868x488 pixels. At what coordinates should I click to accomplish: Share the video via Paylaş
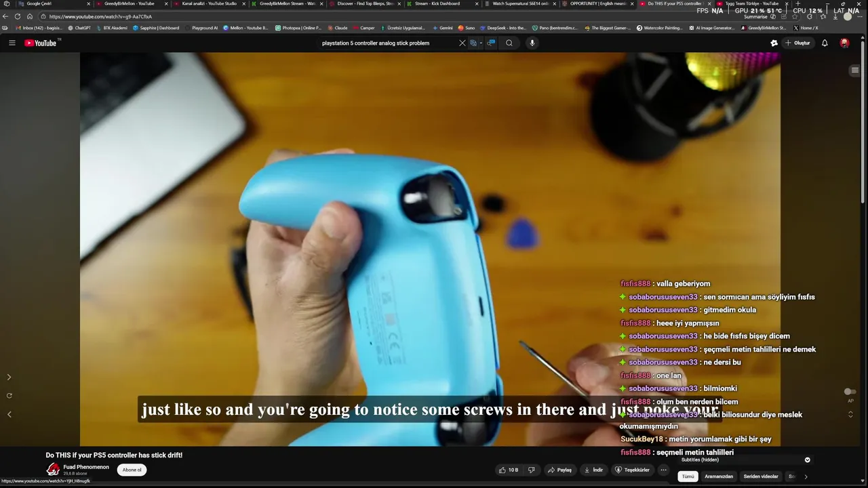tap(559, 470)
